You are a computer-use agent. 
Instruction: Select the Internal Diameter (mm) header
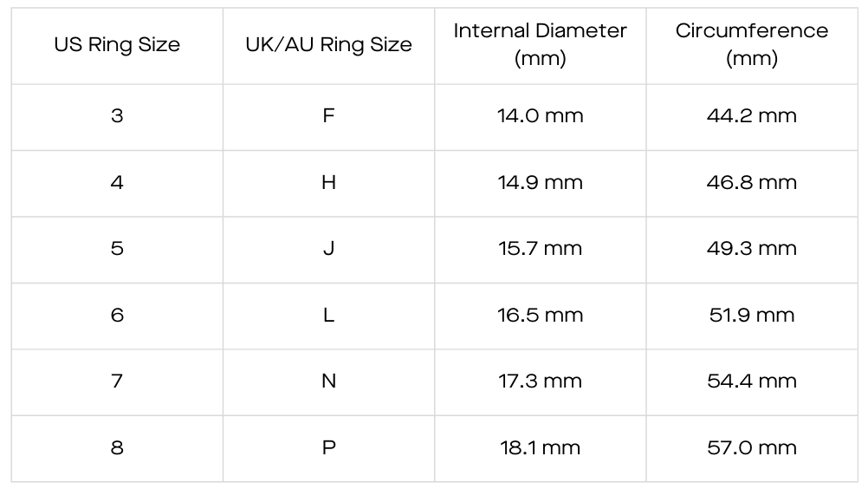540,45
